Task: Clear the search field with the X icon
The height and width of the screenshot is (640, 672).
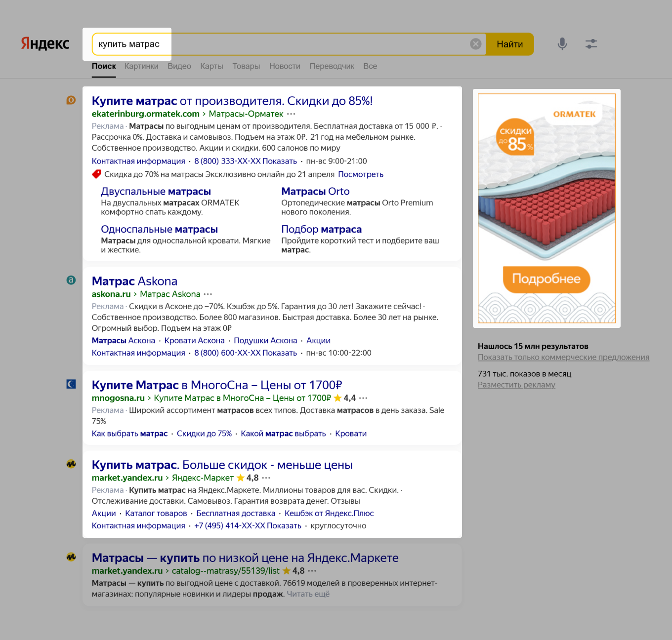Action: 475,44
